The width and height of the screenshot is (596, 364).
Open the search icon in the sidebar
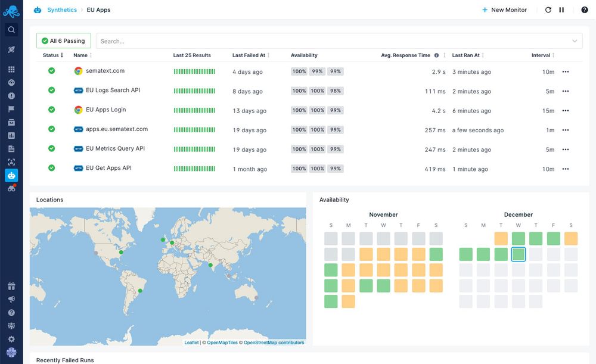point(11,30)
